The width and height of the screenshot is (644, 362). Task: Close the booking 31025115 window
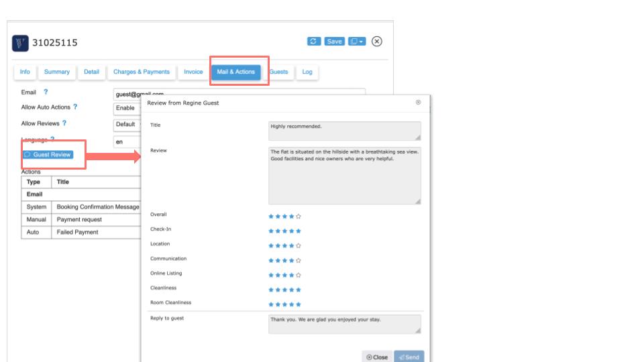(376, 42)
